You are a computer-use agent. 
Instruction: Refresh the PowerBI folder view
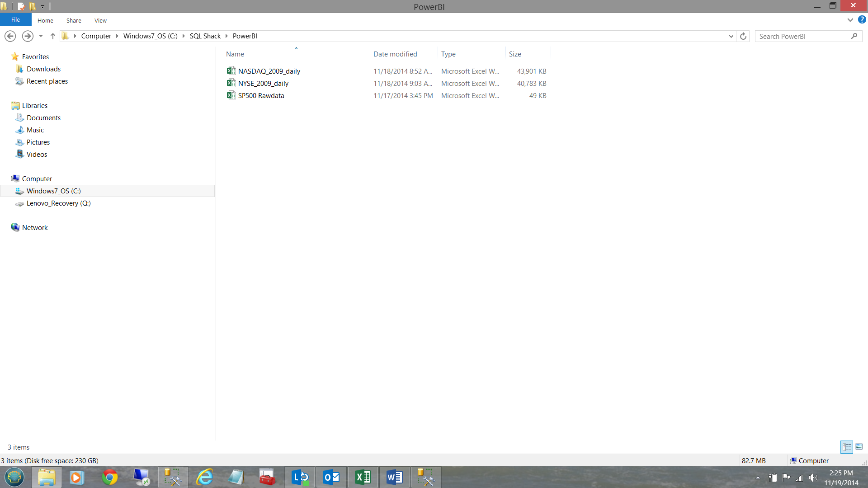coord(743,36)
